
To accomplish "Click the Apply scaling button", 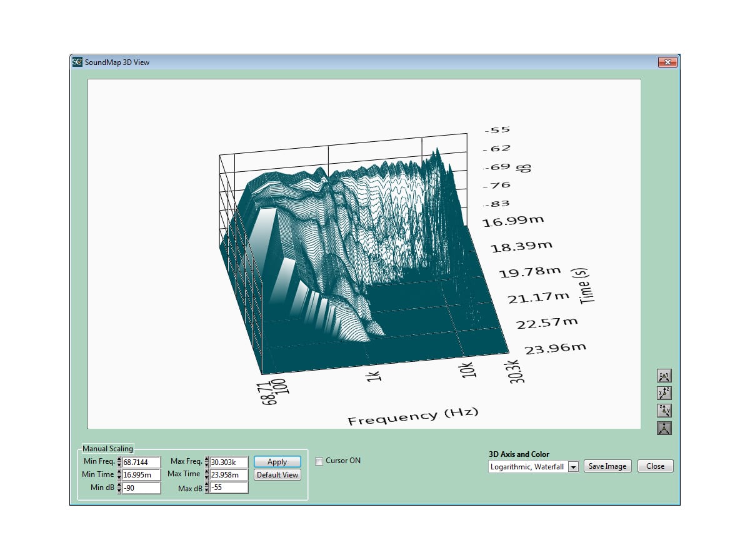I will [277, 462].
